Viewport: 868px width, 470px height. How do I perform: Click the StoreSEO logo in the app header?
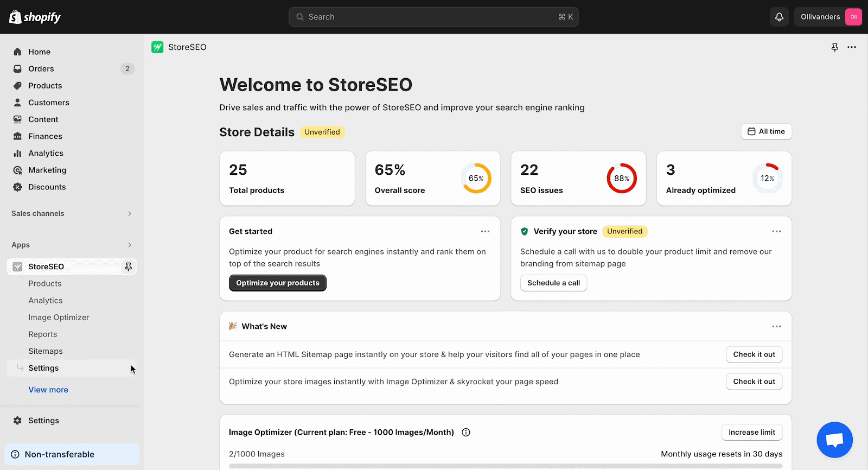[157, 47]
